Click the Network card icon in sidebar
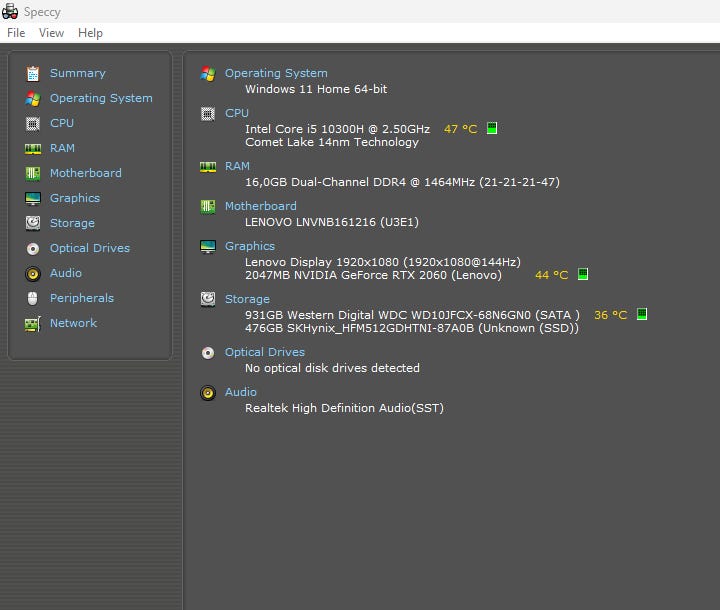 (x=33, y=324)
